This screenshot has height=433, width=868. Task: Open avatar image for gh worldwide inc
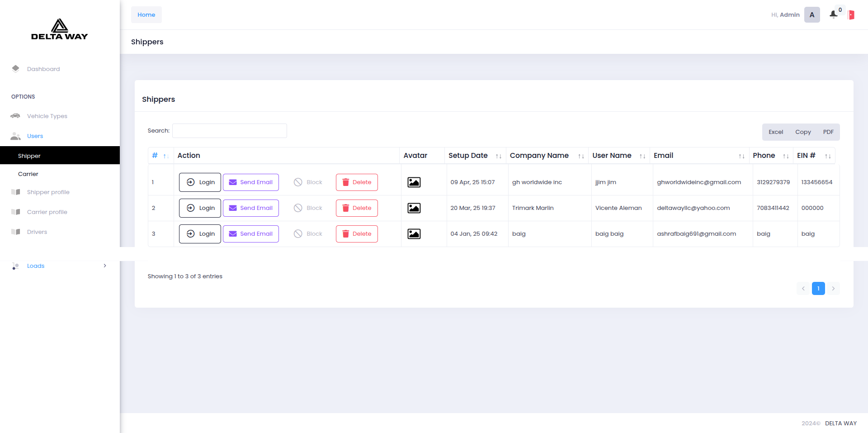click(x=414, y=182)
